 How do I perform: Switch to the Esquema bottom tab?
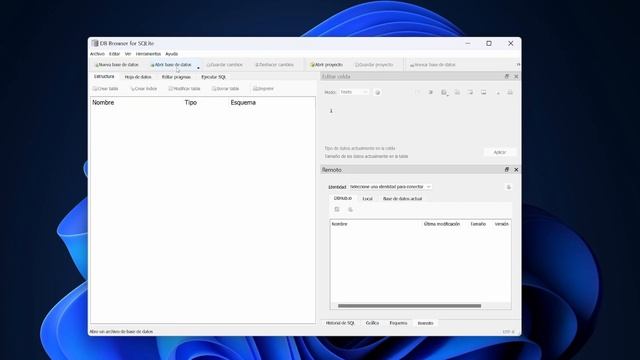click(398, 323)
